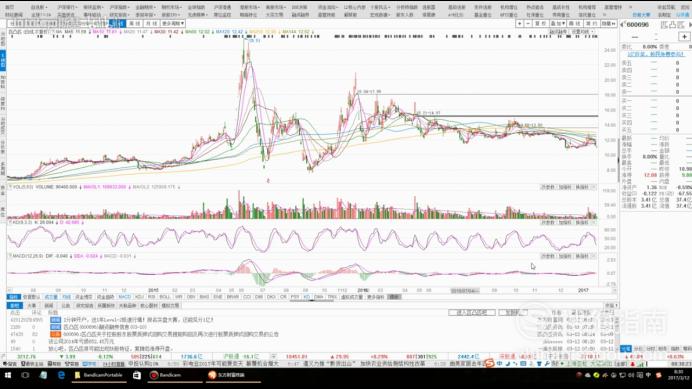The width and height of the screenshot is (692, 389).
Task: Launch Microsoft Edge from taskbar
Action: pyautogui.click(x=61, y=375)
